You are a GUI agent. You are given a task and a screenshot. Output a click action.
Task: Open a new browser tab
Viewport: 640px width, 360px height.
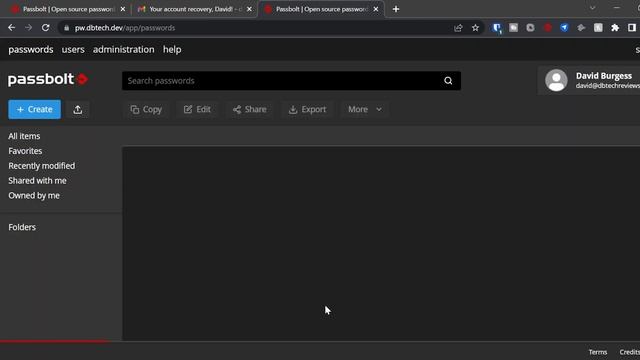click(x=396, y=9)
